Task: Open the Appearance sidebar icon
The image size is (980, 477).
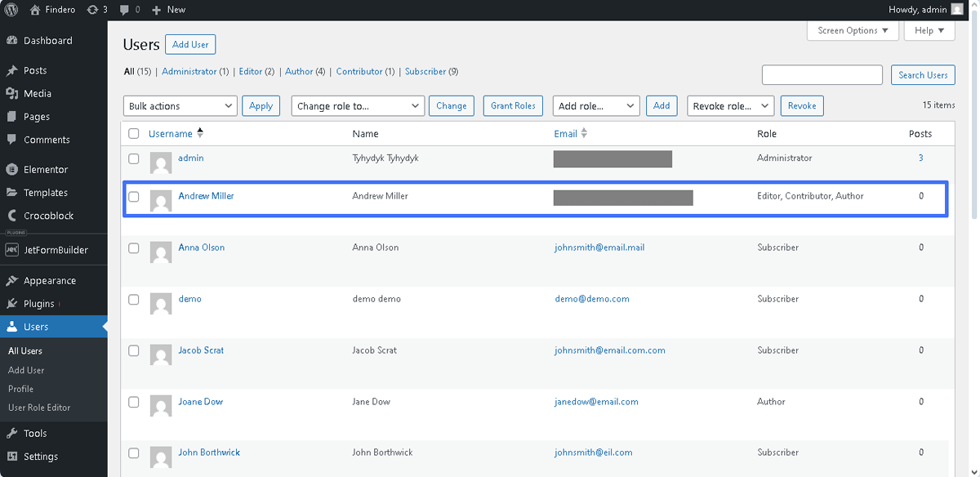Action: 11,280
